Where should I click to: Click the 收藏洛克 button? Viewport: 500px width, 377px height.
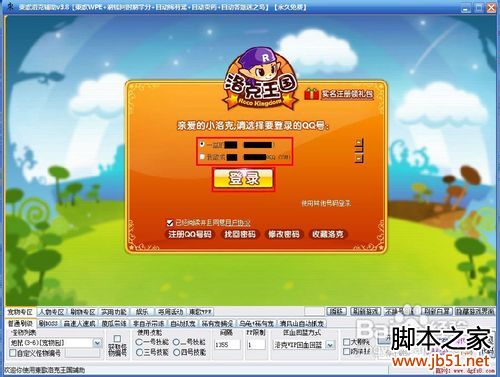(328, 234)
